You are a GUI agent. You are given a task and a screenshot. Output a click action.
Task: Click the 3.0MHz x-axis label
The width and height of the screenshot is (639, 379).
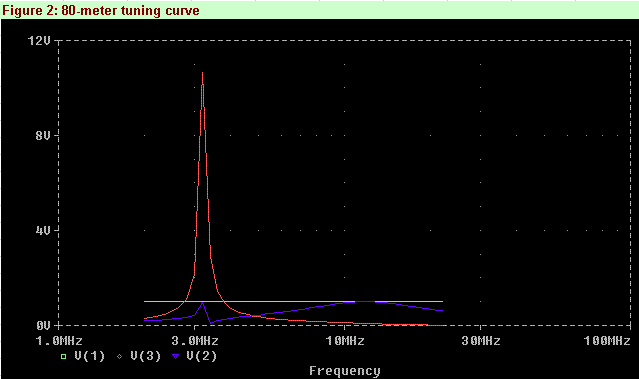coord(195,341)
